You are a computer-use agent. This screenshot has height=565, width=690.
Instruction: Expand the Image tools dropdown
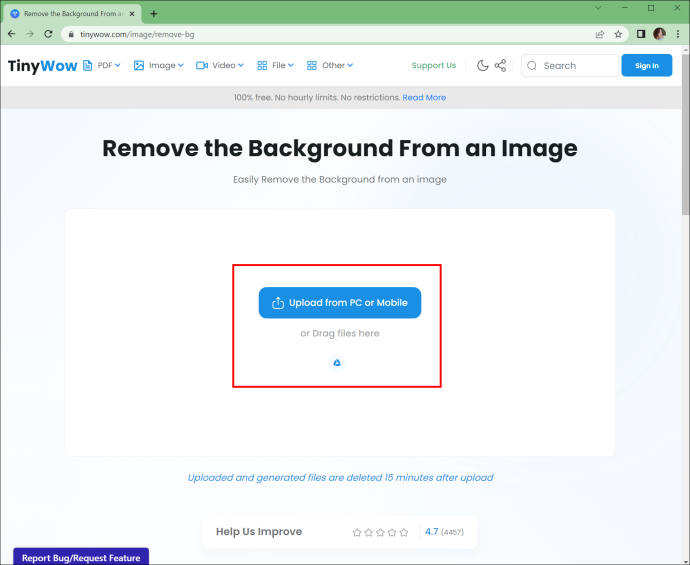158,65
